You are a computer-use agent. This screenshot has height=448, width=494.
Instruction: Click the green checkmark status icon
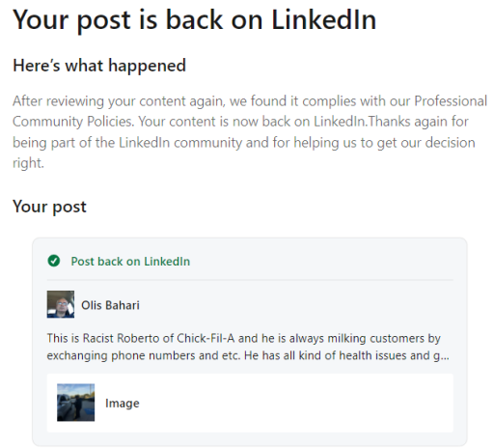(54, 261)
